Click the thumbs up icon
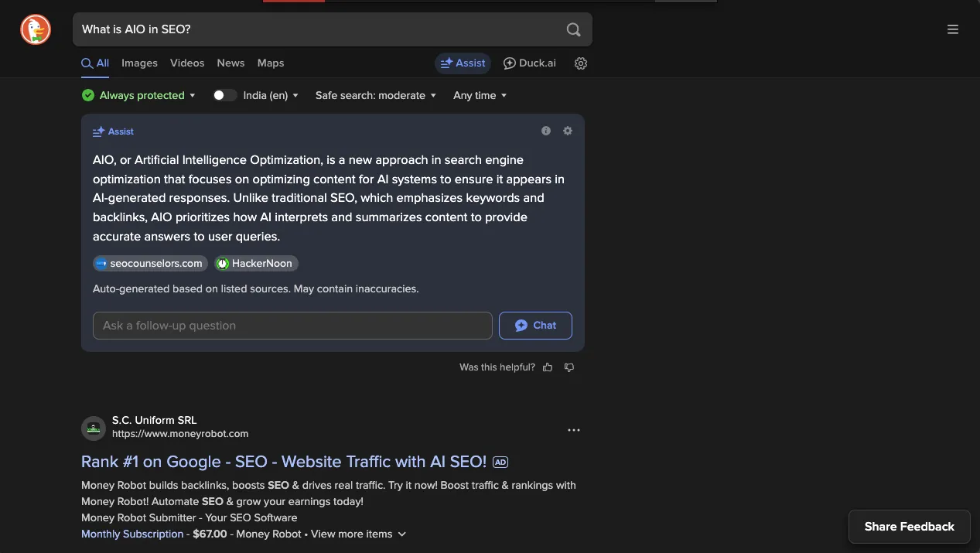This screenshot has height=553, width=980. 548,367
